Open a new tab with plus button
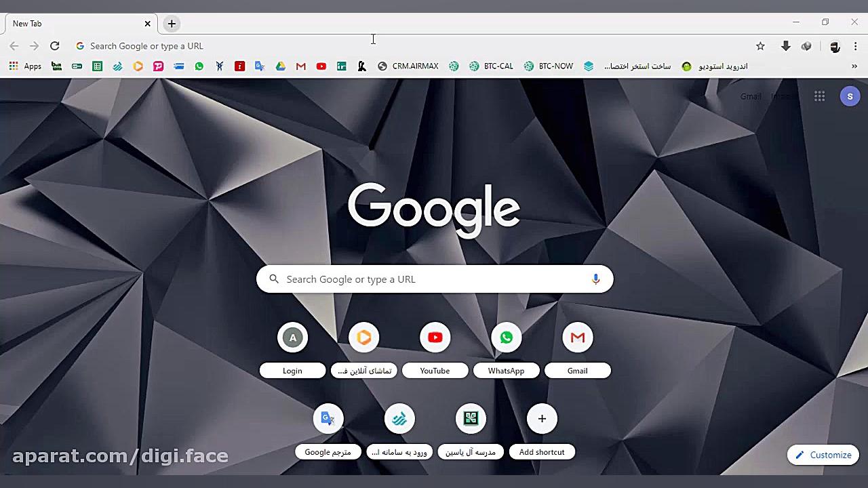Viewport: 868px width, 488px height. pos(172,24)
